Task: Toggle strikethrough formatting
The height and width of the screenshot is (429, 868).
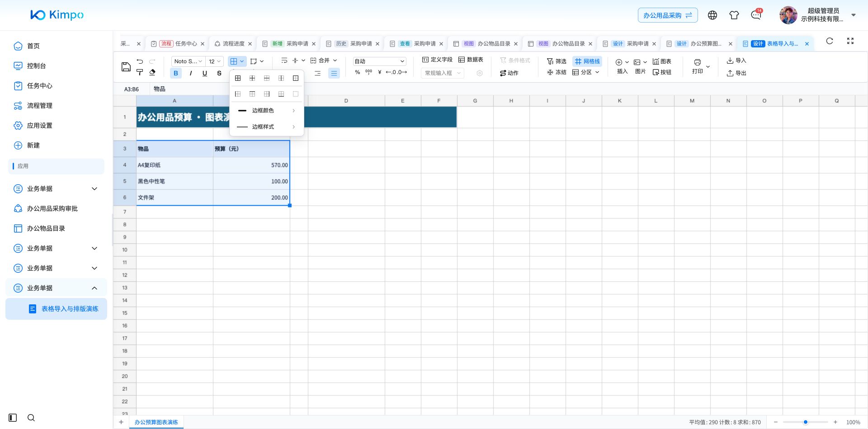Action: pyautogui.click(x=219, y=73)
